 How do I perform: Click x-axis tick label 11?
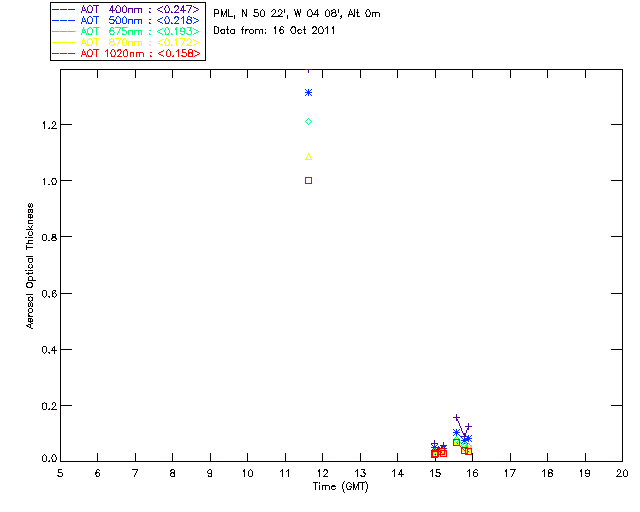coord(285,474)
